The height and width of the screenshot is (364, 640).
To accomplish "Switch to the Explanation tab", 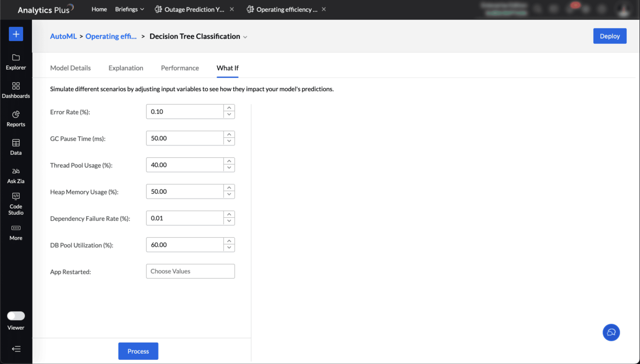I will point(125,68).
